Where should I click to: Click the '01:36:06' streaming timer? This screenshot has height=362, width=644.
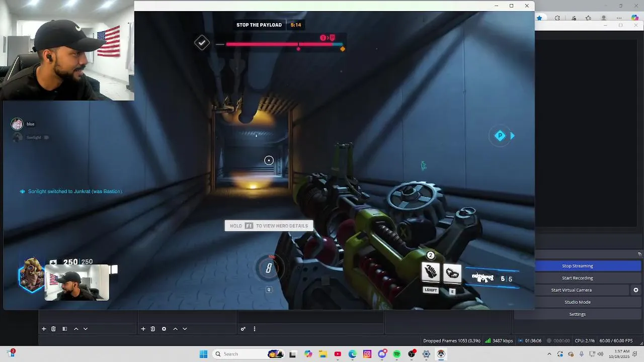(533, 341)
